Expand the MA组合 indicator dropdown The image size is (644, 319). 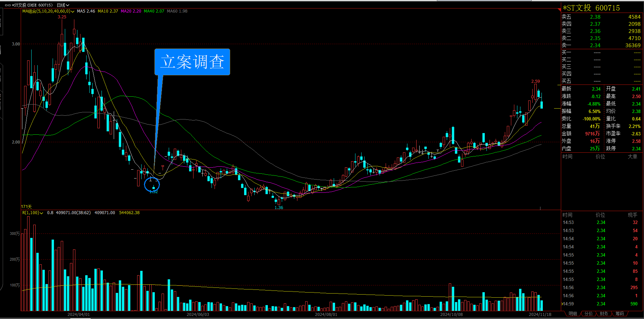(x=73, y=12)
